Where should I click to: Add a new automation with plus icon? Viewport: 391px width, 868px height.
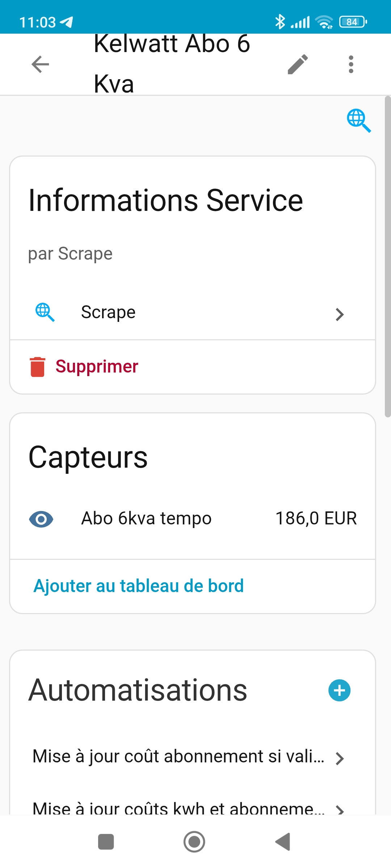339,690
